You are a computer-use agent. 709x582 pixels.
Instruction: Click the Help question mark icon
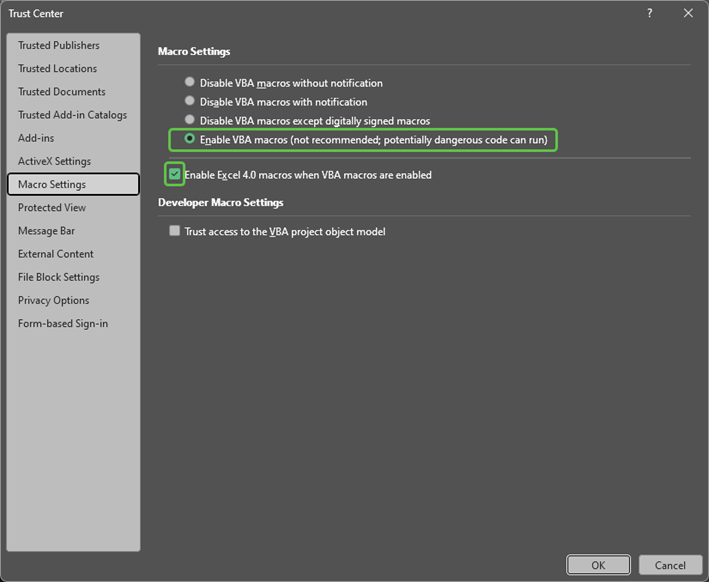[x=650, y=13]
